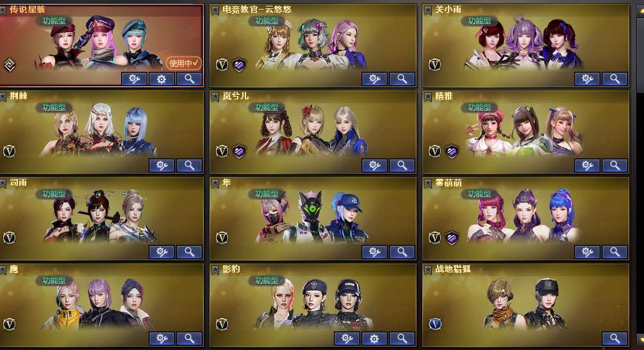Preview 电竞教官-云悠悠 with magnifier icon
The image size is (644, 350).
(x=402, y=79)
